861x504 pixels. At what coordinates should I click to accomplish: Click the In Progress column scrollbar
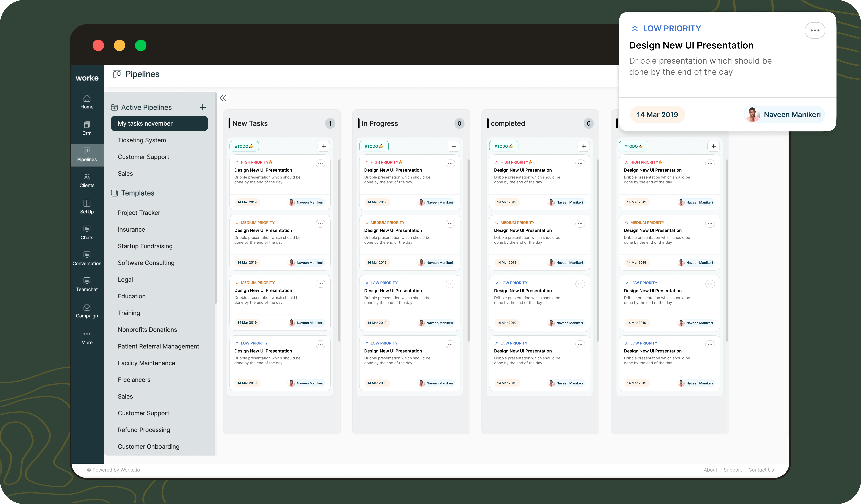tap(468, 250)
